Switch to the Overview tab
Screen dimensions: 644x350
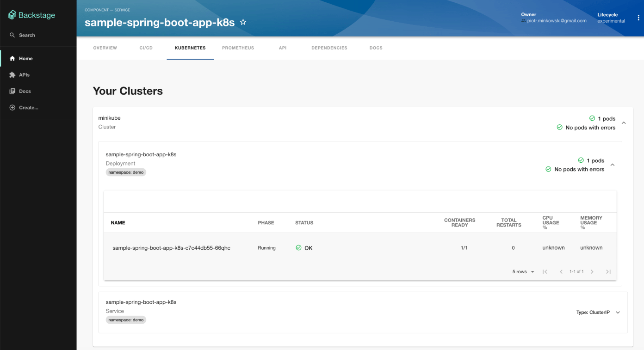105,48
